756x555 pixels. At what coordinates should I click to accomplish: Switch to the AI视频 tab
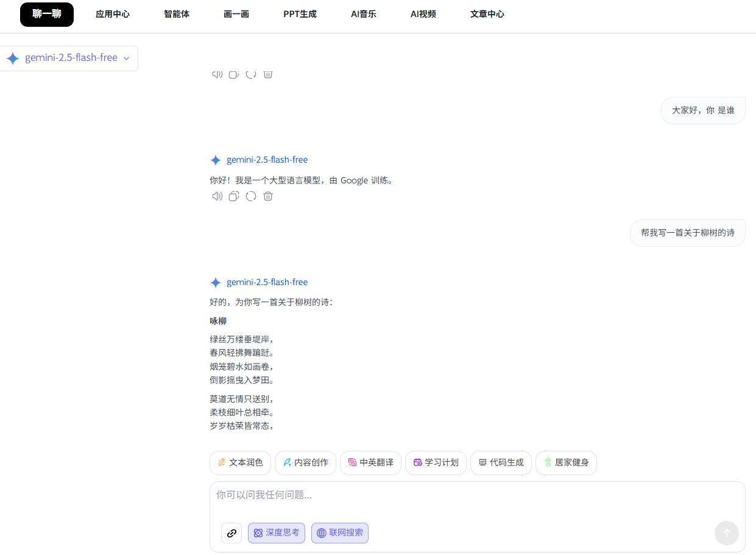coord(423,14)
